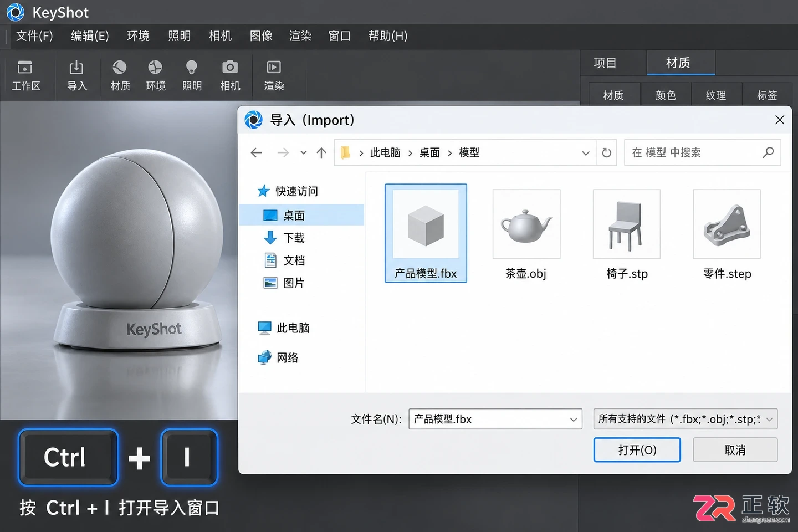Open the 相机 camera toolbar icon

pyautogui.click(x=230, y=75)
